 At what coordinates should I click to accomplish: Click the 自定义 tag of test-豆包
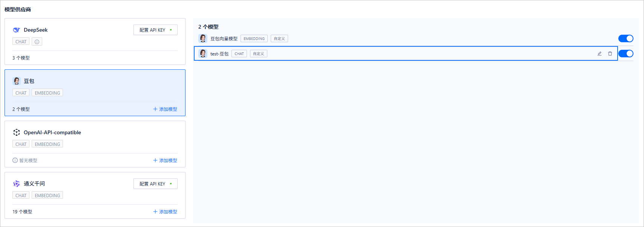pos(259,54)
